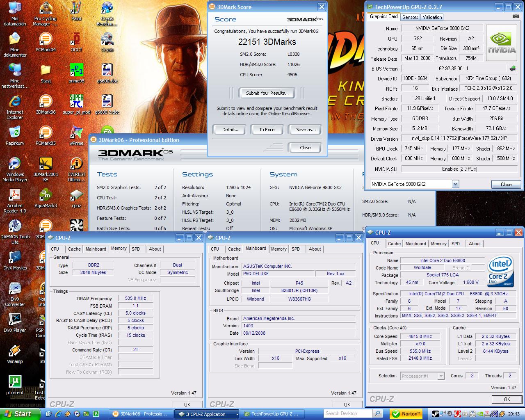Open the GPU-Z Validation tab
This screenshot has width=525, height=420.
[x=432, y=17]
